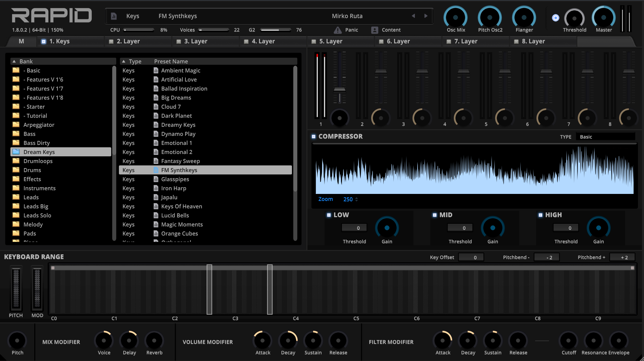The height and width of the screenshot is (361, 644).
Task: Click the Master volume knob
Action: (604, 17)
